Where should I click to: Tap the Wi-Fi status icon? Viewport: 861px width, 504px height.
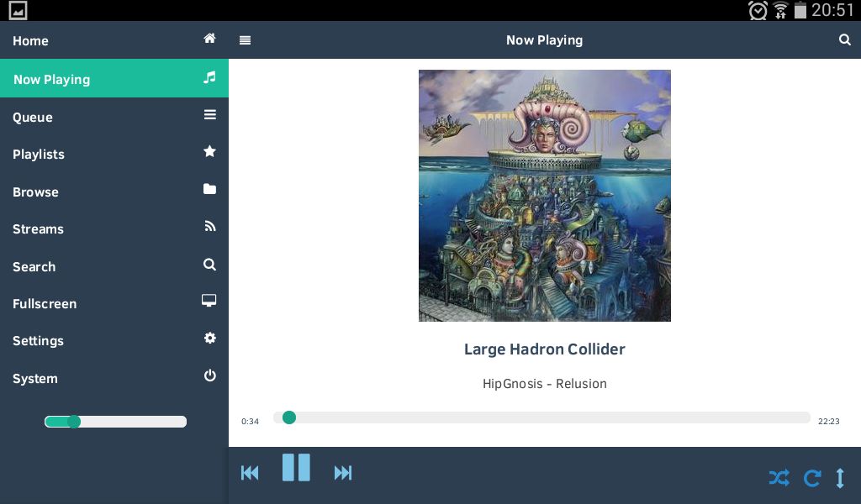tap(780, 10)
